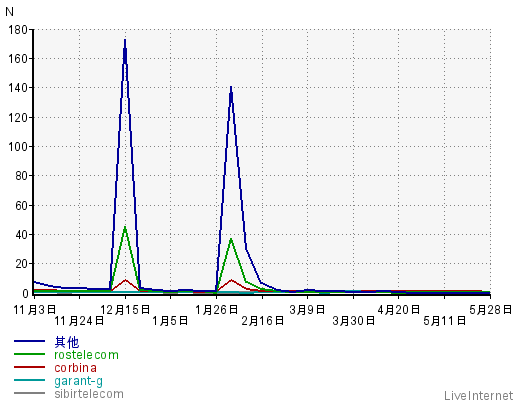The width and height of the screenshot is (520, 405).
Task: Click the red corbina legend line
Action: 29,367
